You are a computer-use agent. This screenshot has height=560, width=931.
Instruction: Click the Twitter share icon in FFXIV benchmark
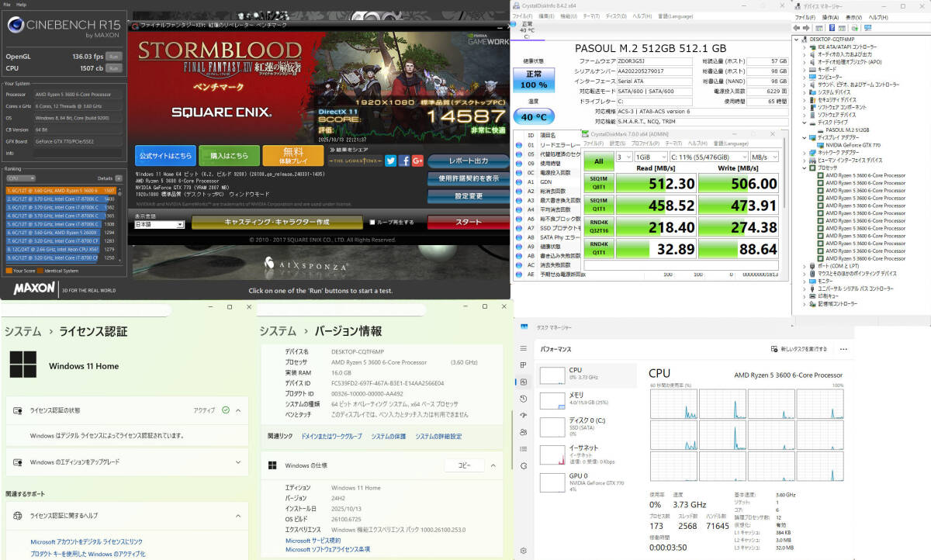[x=391, y=161]
